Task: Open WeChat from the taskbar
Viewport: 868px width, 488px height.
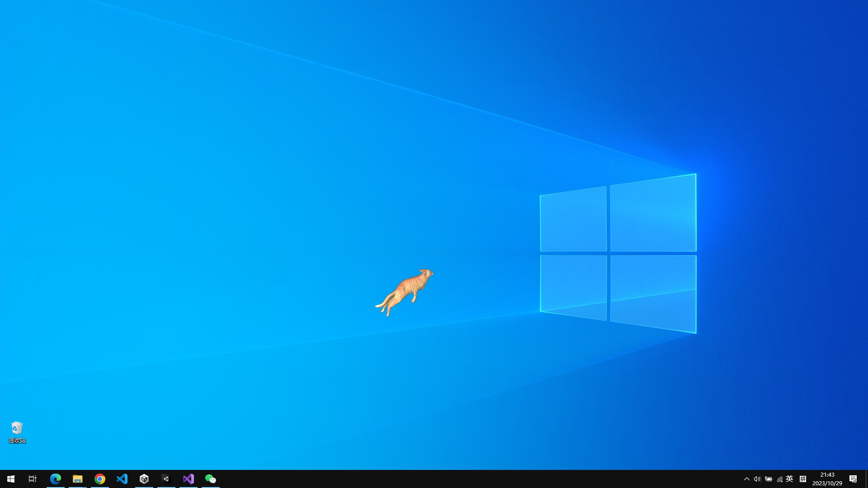Action: click(x=211, y=479)
